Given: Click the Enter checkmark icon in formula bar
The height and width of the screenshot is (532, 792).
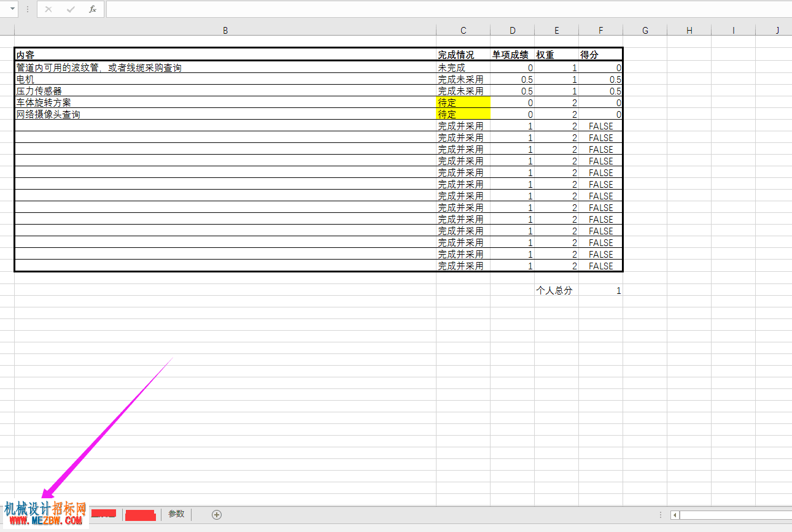Looking at the screenshot, I should click(x=71, y=9).
